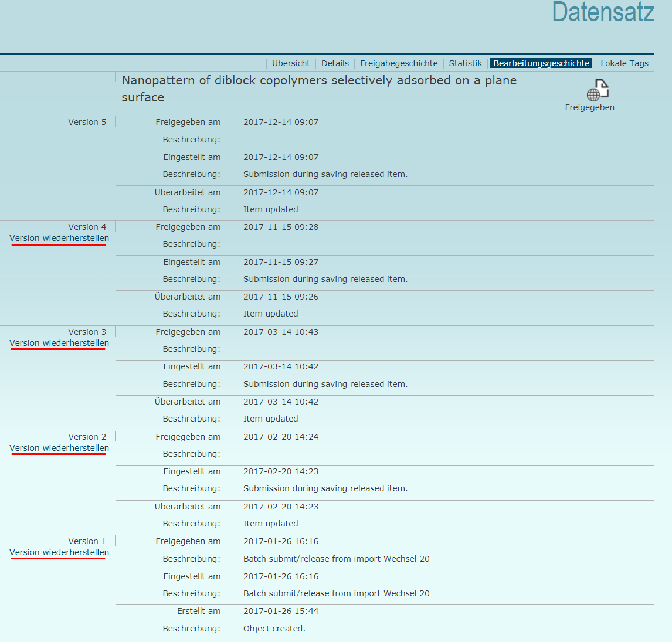Restore Version 4 via Version wiederherstellen
The image size is (672, 642).
click(59, 239)
